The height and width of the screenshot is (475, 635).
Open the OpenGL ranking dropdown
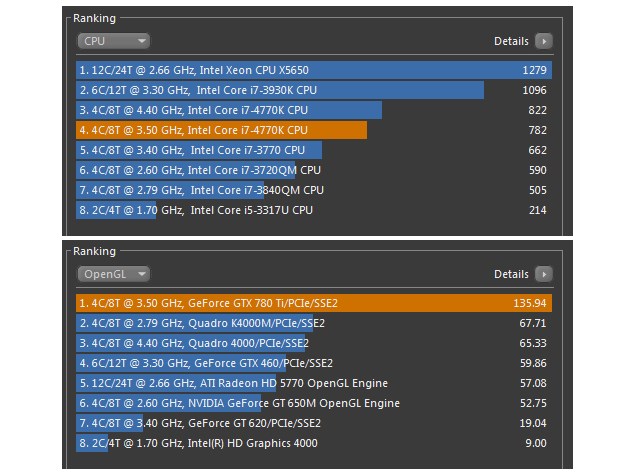(113, 274)
